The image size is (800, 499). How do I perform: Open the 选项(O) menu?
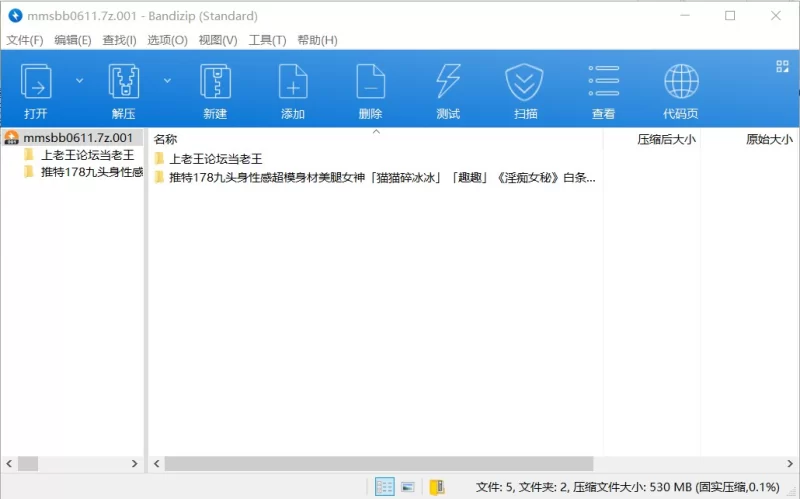(x=167, y=40)
